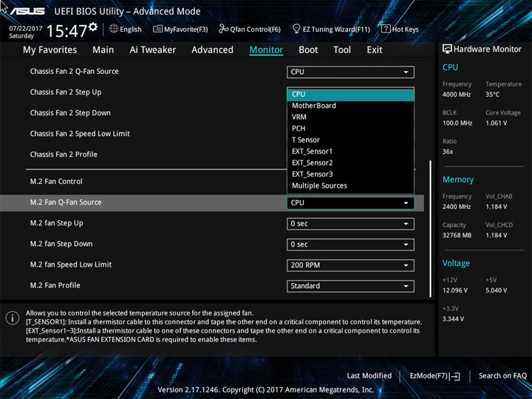Image resolution: width=532 pixels, height=399 pixels.
Task: Switch to EzMode(F7)
Action: (x=434, y=375)
